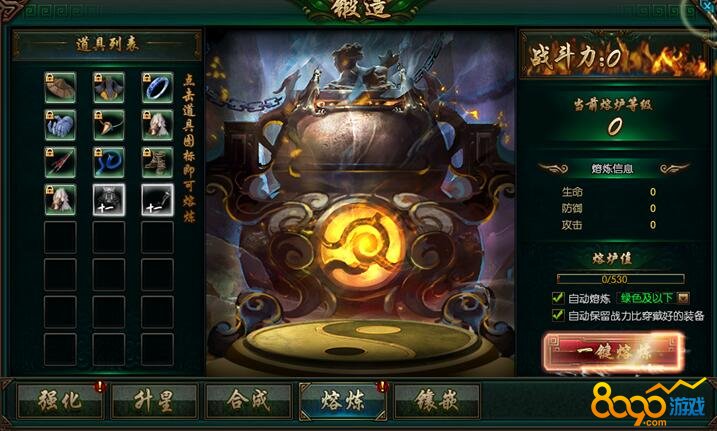Switch to the 强化 tab
Viewport: 717px width, 431px height.
(x=60, y=401)
